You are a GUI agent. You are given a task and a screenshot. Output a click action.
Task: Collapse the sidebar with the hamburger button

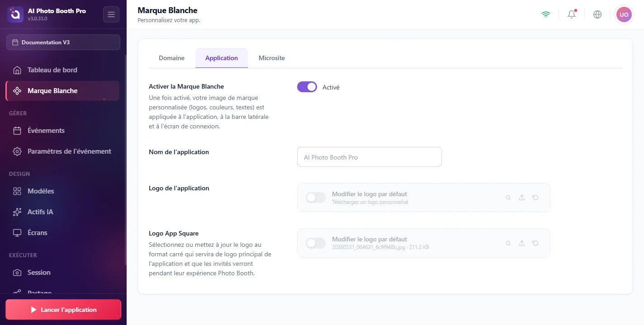pyautogui.click(x=111, y=14)
